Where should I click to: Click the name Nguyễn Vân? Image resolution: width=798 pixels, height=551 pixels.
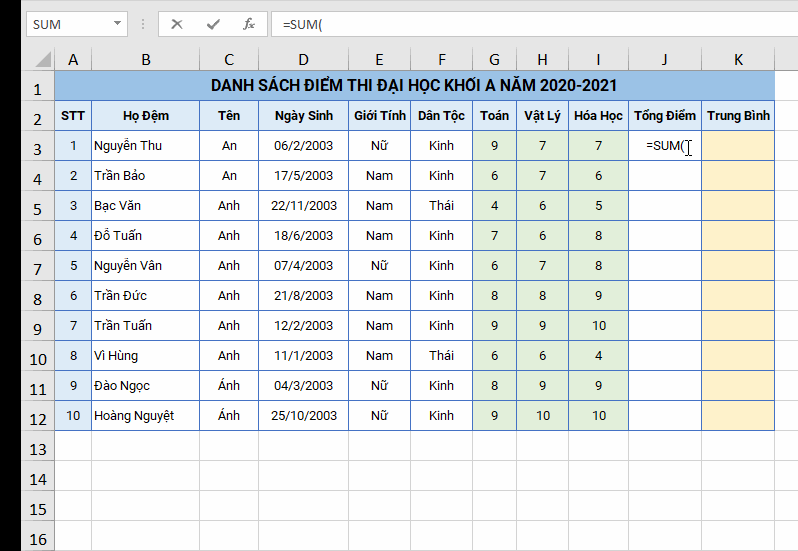point(146,266)
